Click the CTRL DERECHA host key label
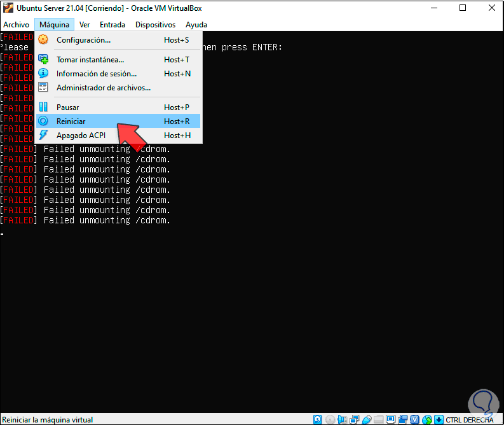 point(469,419)
